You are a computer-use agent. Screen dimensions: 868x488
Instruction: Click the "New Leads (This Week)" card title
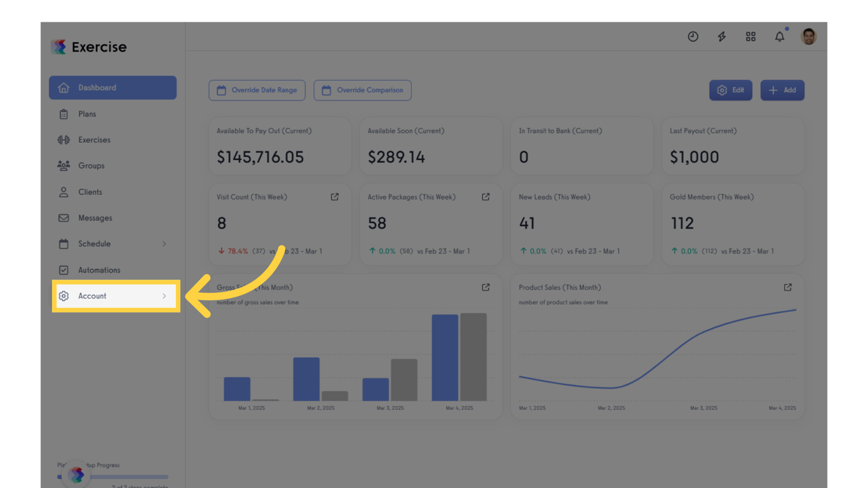555,197
